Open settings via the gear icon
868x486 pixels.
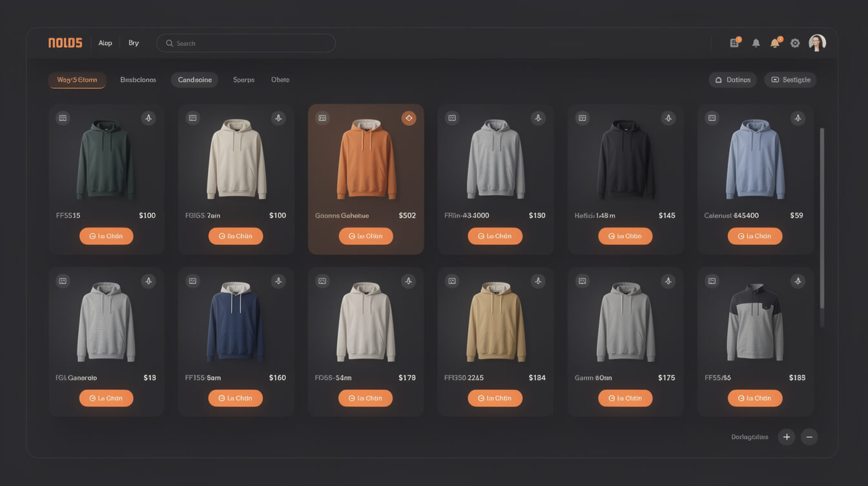(x=795, y=43)
